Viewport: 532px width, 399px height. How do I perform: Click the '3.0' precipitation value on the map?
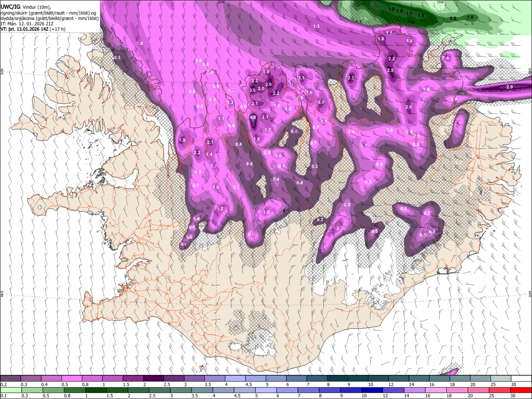pyautogui.click(x=252, y=90)
